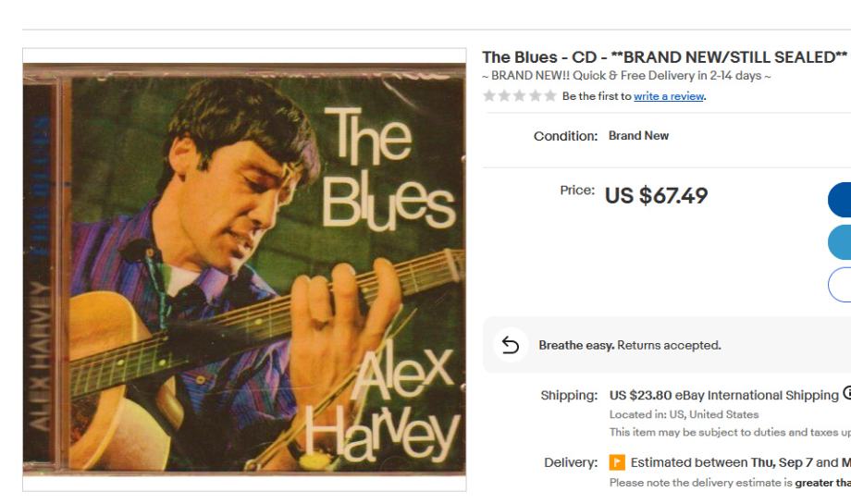The image size is (851, 504).
Task: Click the orange delivery flag icon
Action: pyautogui.click(x=618, y=462)
